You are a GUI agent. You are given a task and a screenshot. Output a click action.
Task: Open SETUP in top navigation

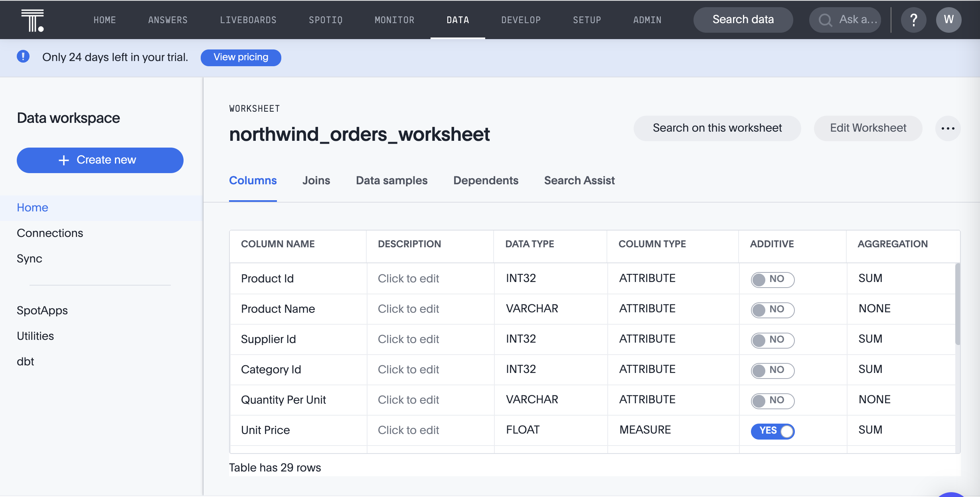coord(587,20)
